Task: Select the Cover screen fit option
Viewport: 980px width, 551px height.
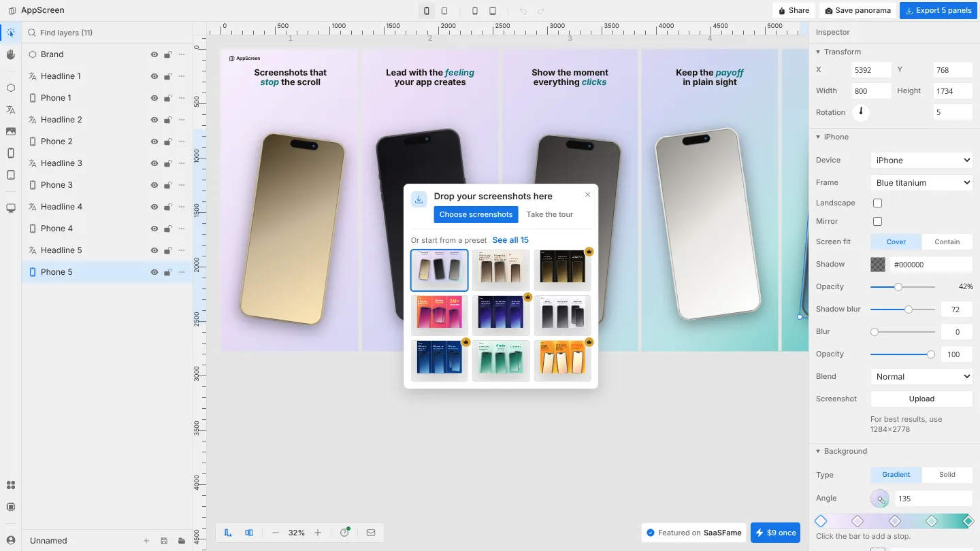Action: pyautogui.click(x=896, y=241)
